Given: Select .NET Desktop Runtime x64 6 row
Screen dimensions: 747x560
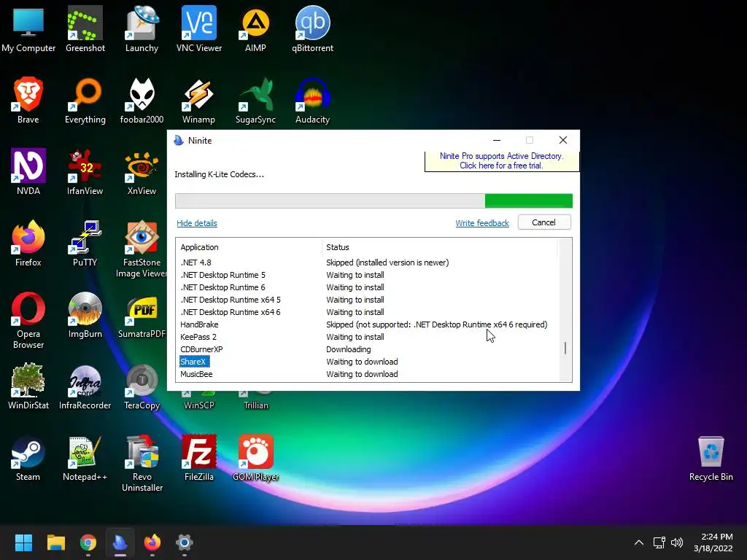Looking at the screenshot, I should click(367, 312).
